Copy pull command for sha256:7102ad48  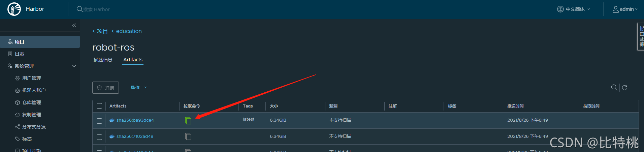(x=188, y=136)
